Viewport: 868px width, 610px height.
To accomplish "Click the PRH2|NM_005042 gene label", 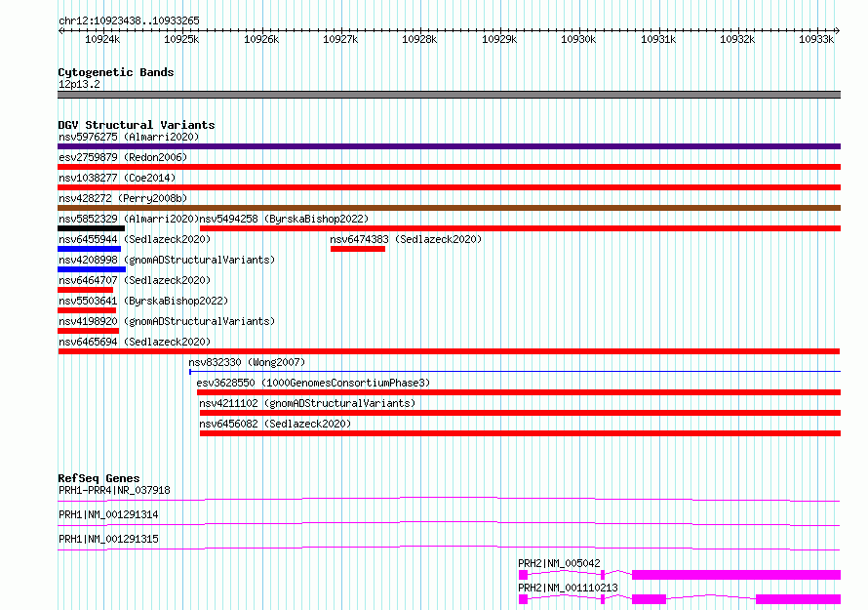I will click(559, 563).
